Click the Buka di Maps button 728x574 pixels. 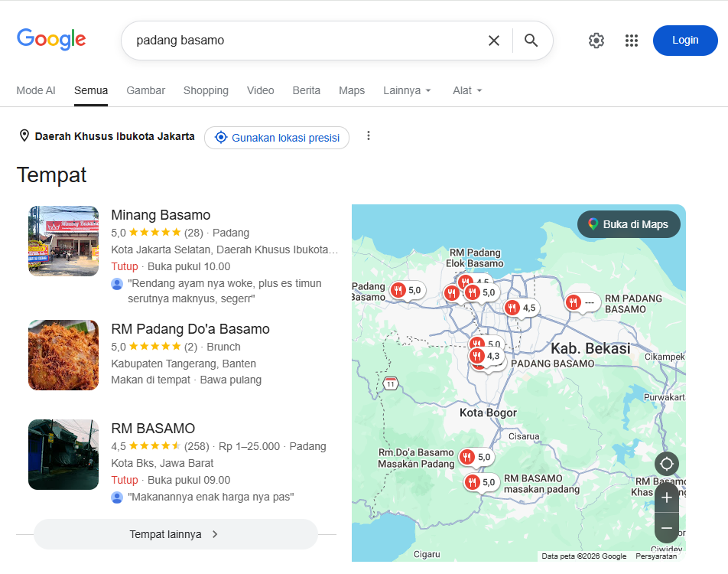(x=629, y=224)
